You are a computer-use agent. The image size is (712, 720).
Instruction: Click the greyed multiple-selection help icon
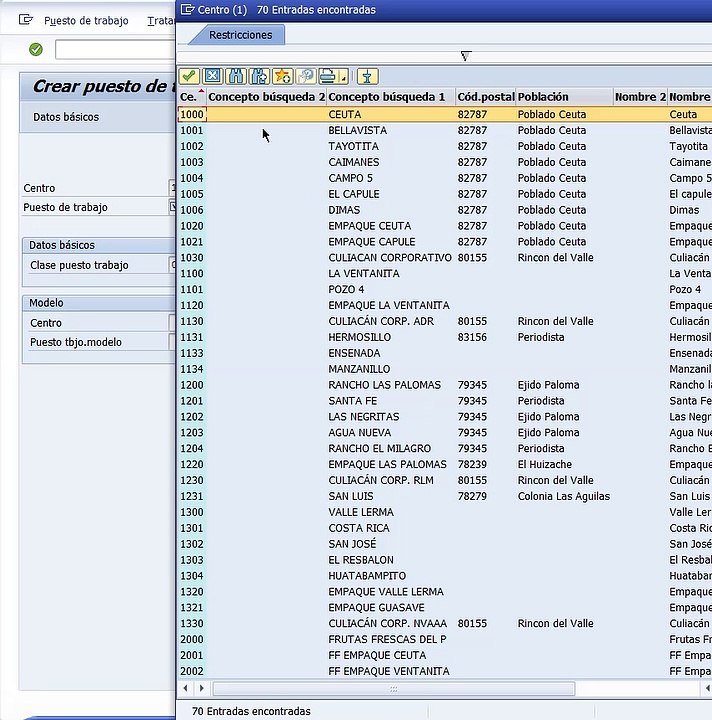306,76
